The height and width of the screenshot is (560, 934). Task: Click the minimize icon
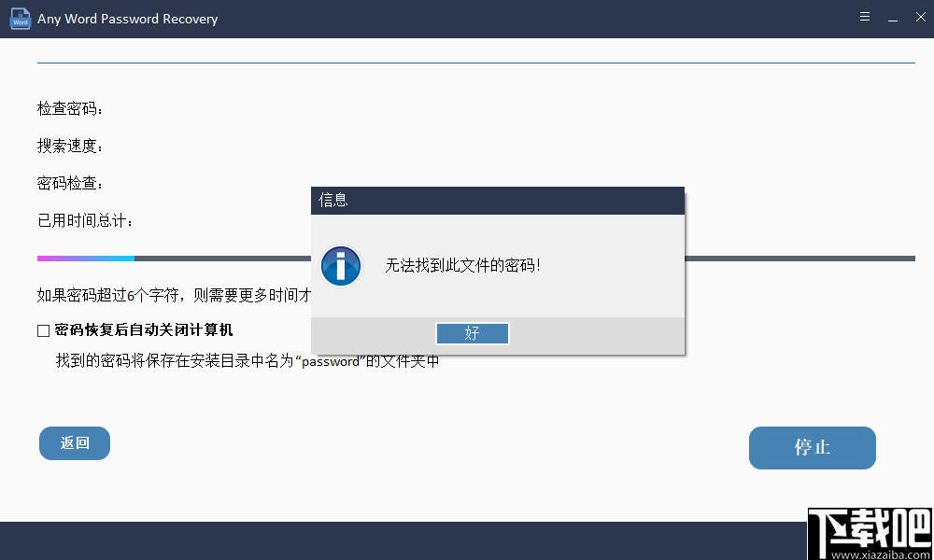tap(893, 17)
